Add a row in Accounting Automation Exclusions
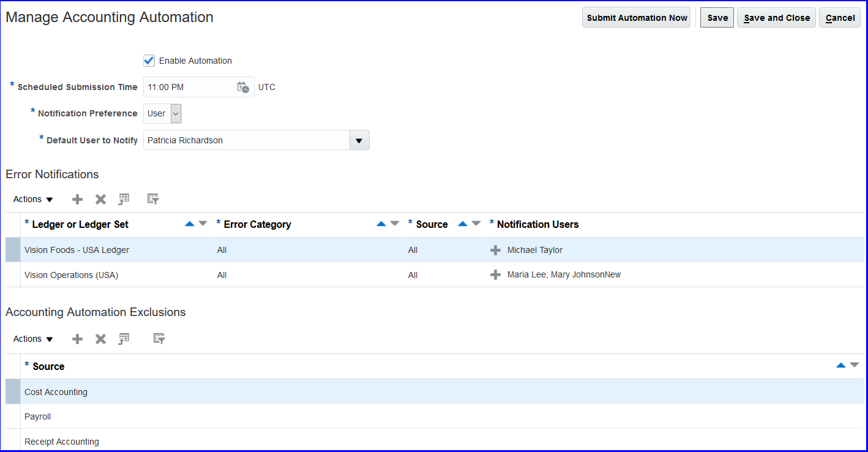The image size is (868, 452). pos(77,339)
